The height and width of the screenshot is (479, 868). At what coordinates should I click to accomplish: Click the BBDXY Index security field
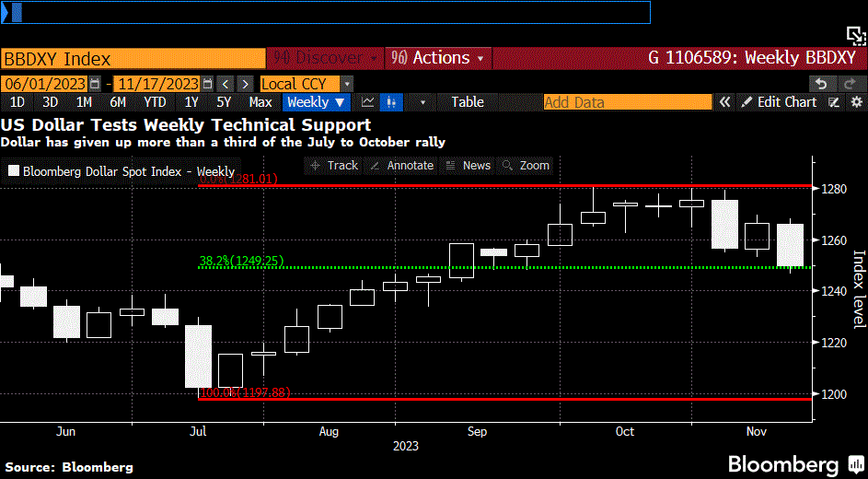click(133, 58)
